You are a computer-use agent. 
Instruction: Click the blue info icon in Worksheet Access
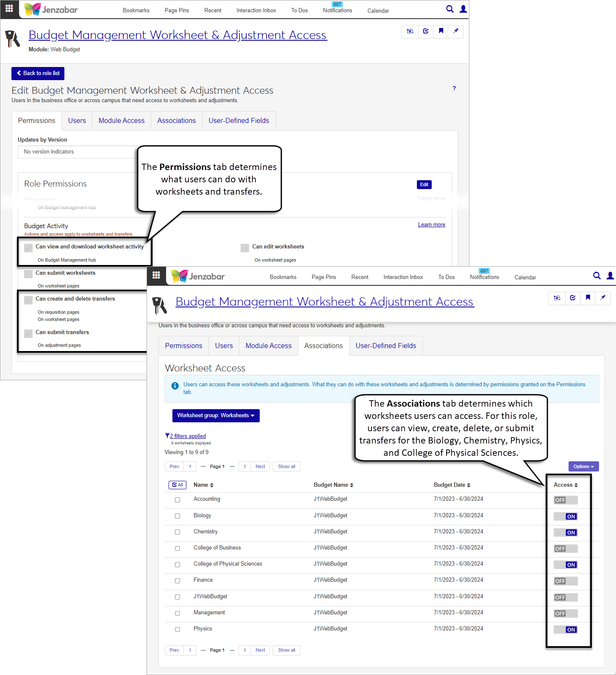175,386
